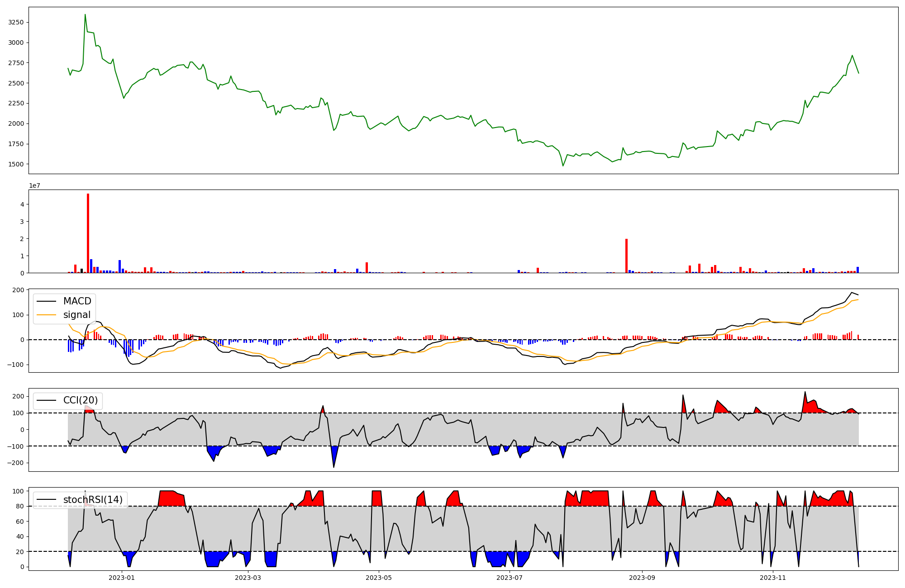Click the signal legend entry

[x=76, y=315]
